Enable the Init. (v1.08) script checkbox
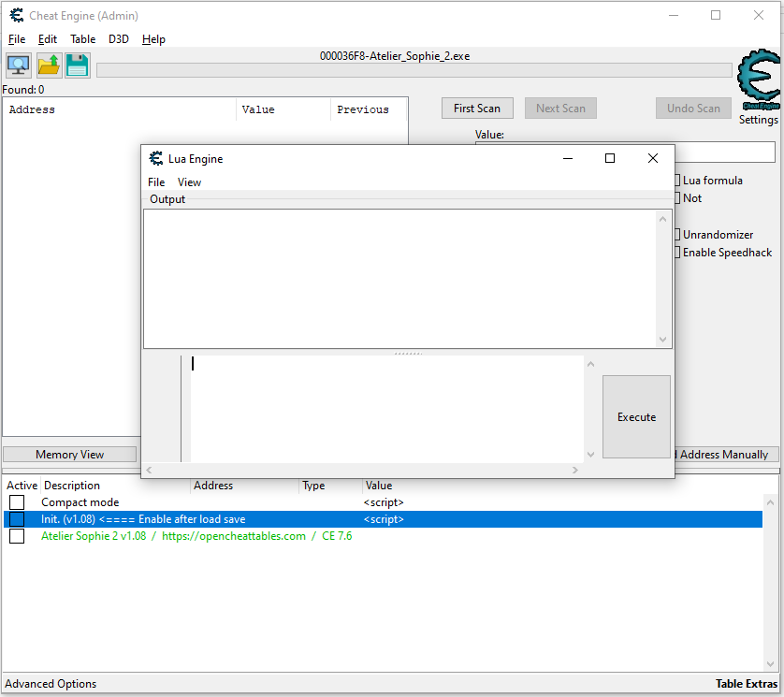Viewport: 784px width, 697px height. (17, 519)
